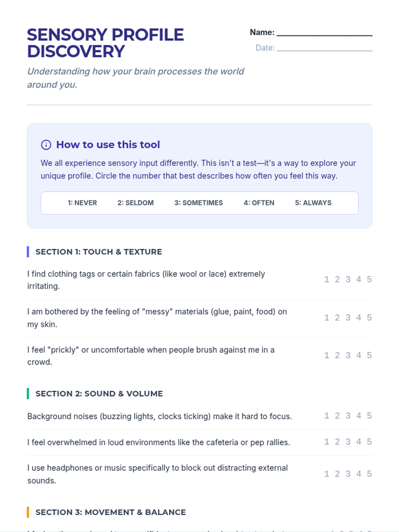Click the 3: SOMETIMES scale label

click(x=199, y=203)
